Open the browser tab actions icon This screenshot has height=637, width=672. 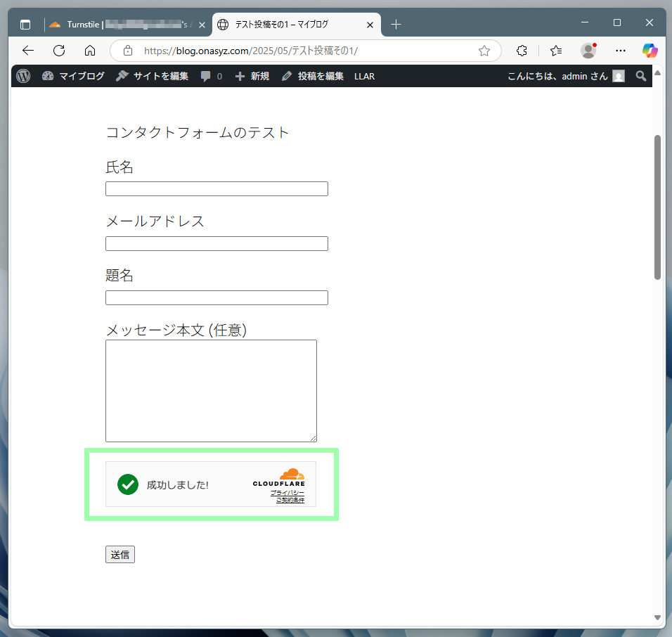click(25, 25)
